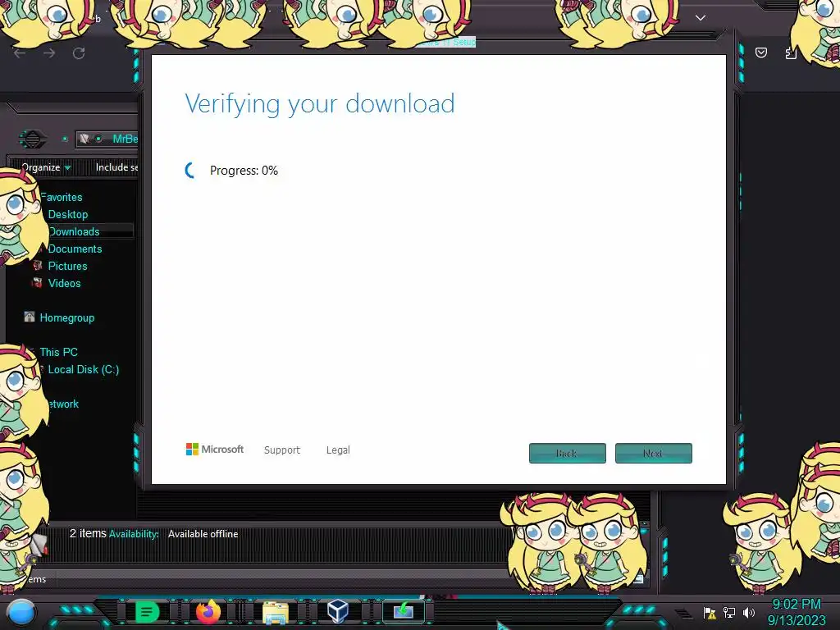840x630 pixels.
Task: Click the Verifying your download heading
Action: (320, 104)
